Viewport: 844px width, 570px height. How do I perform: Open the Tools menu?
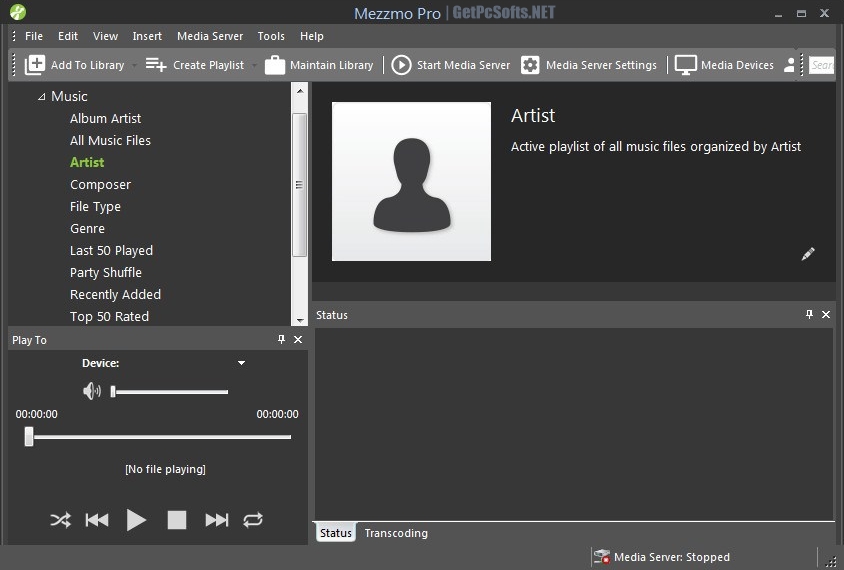click(271, 36)
